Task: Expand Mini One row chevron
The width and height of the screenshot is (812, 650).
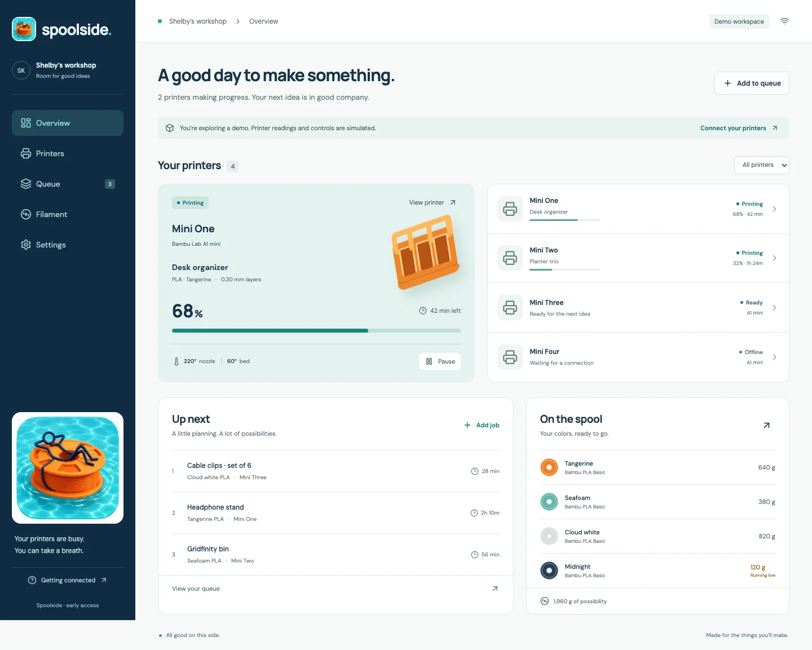Action: point(774,209)
